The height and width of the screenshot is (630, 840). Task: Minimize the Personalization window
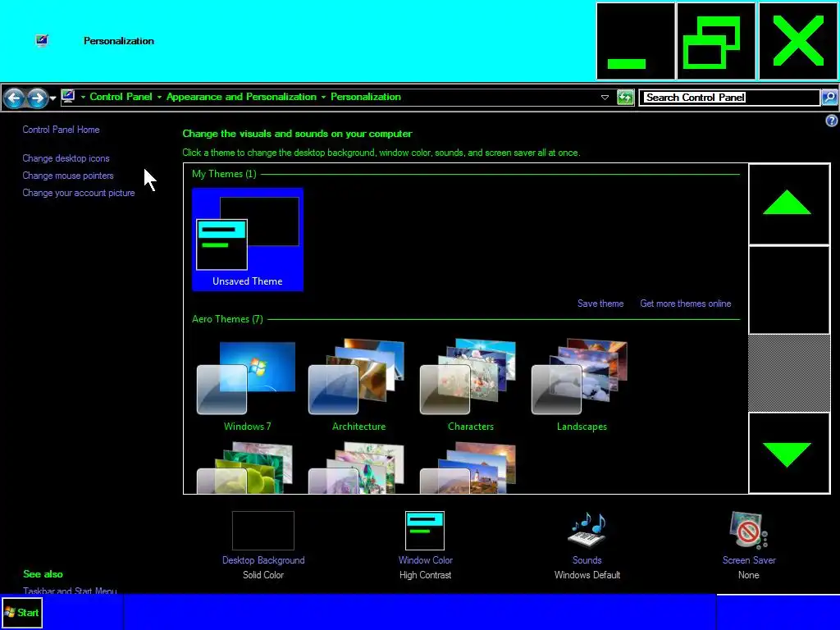(x=636, y=41)
